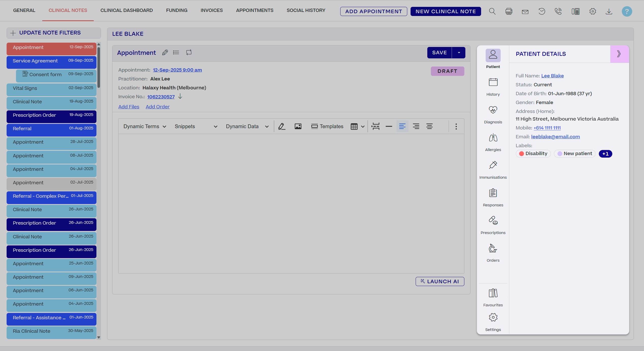This screenshot has height=351, width=644.
Task: Open the Immunisations panel icon
Action: (x=492, y=165)
